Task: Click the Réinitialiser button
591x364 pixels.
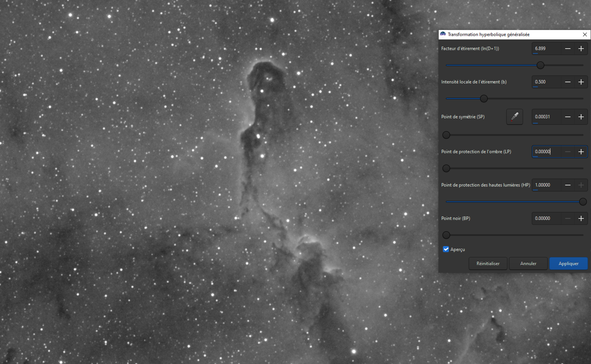Action: tap(488, 264)
